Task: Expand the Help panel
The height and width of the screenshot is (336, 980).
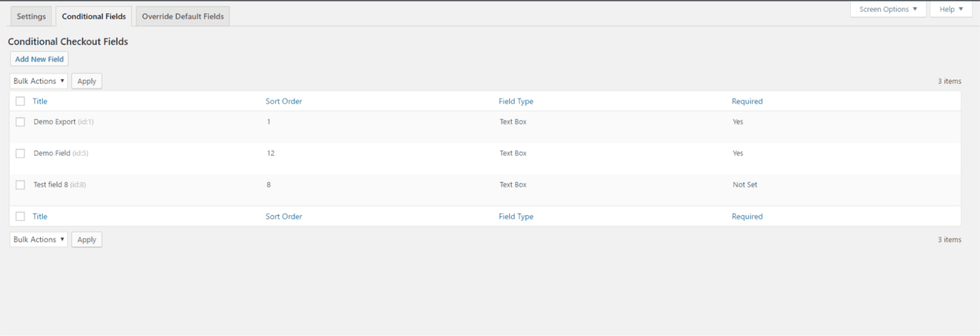Action: [x=951, y=9]
